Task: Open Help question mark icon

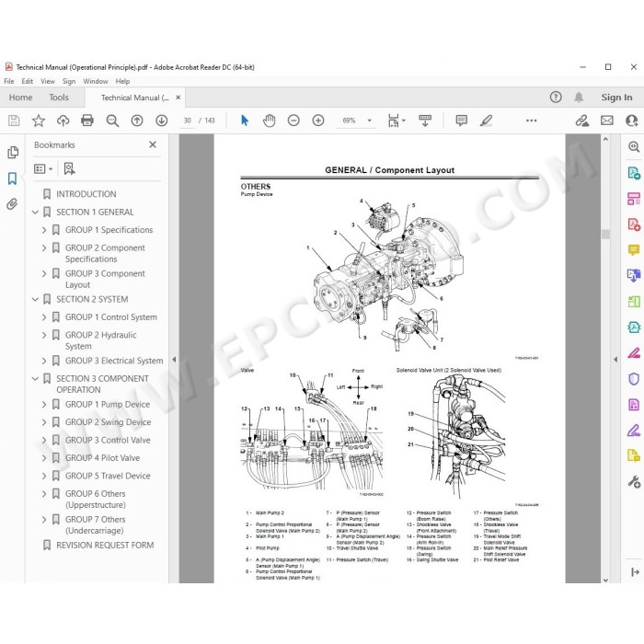Action: pos(556,97)
